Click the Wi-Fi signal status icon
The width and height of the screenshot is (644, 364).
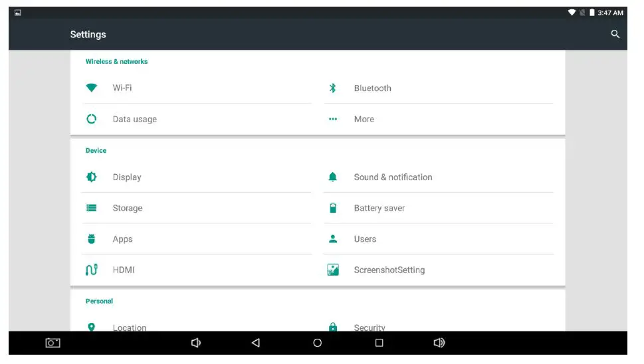[x=572, y=13]
